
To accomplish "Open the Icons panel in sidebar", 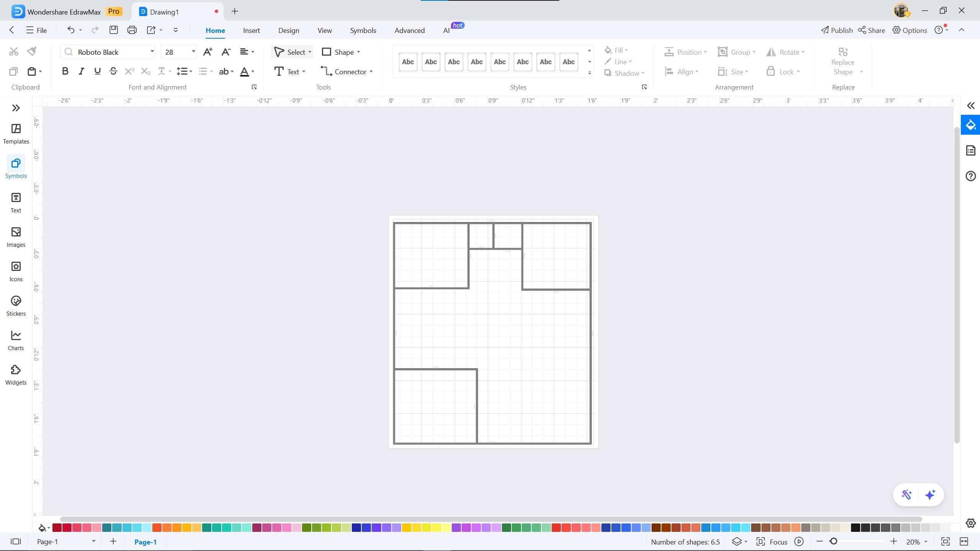I will tap(16, 271).
